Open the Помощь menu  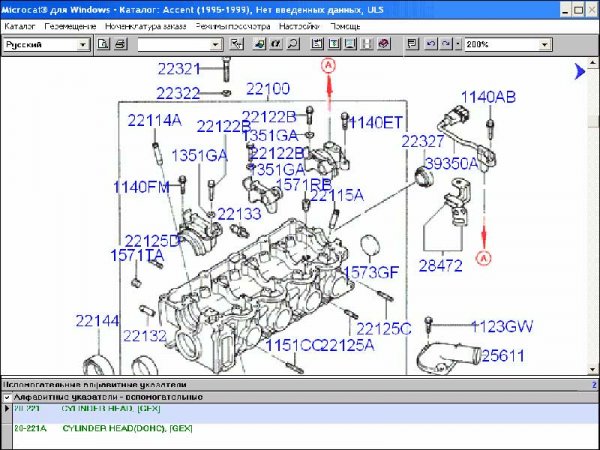point(348,27)
